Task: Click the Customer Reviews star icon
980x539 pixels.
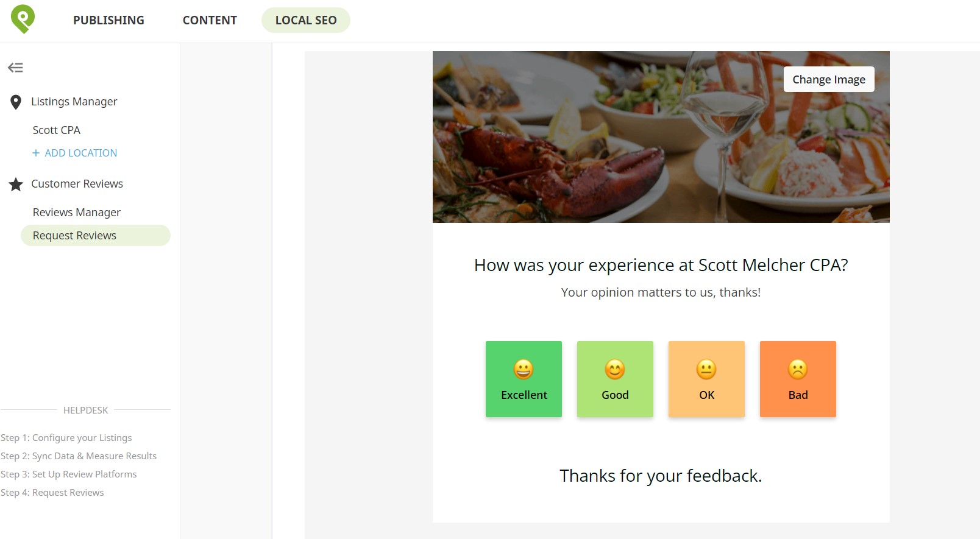Action: [16, 184]
